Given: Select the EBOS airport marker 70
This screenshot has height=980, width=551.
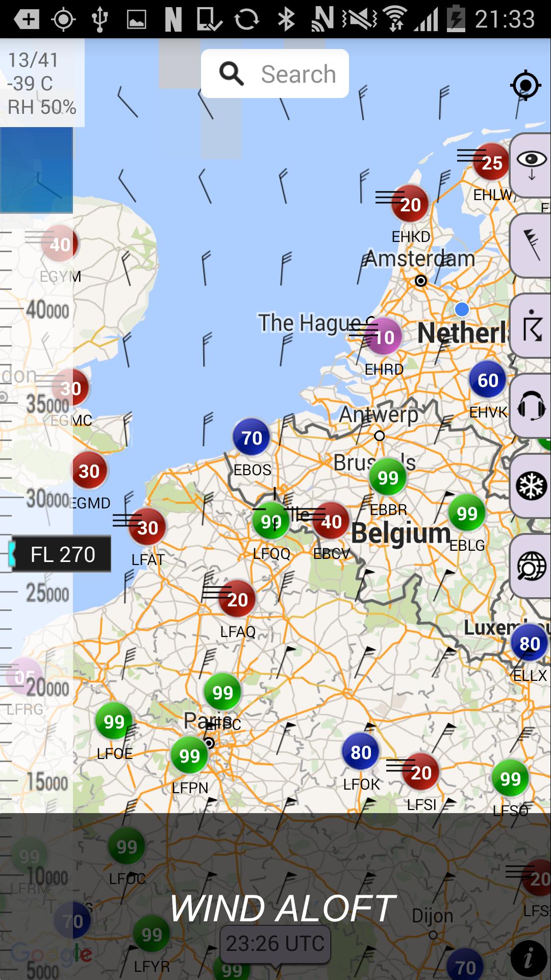Looking at the screenshot, I should tap(252, 437).
